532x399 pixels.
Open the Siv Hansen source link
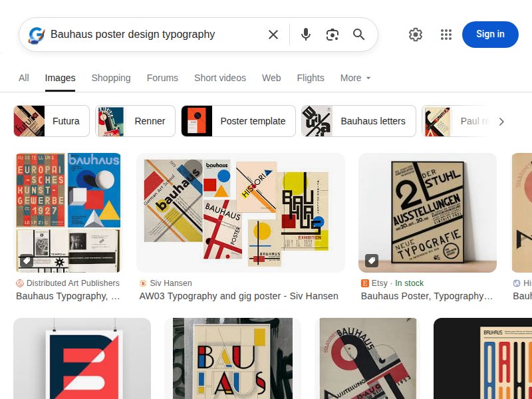170,283
